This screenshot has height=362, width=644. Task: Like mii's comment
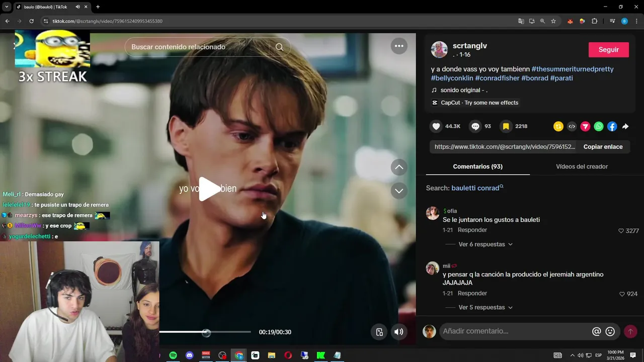(622, 294)
